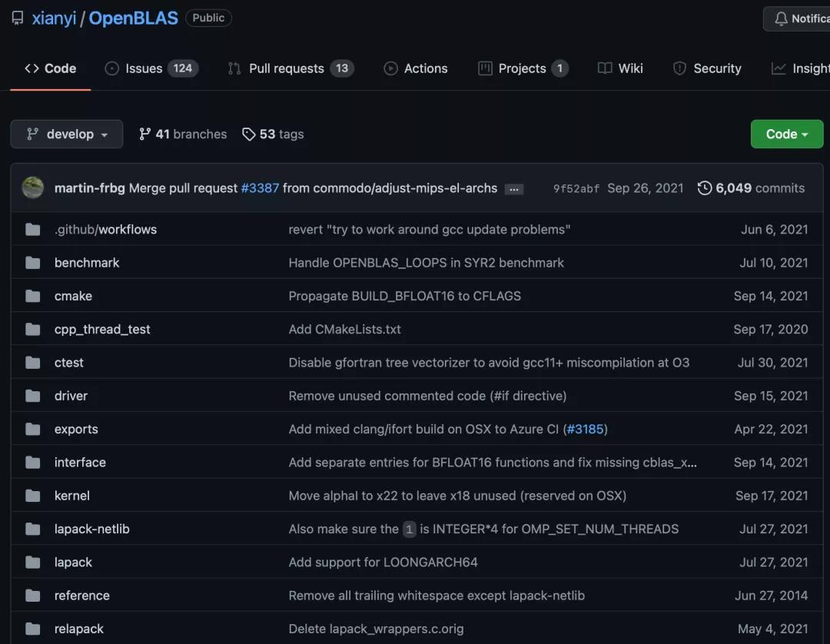The image size is (830, 644).
Task: Click the tag icon for 53 tags
Action: [248, 134]
